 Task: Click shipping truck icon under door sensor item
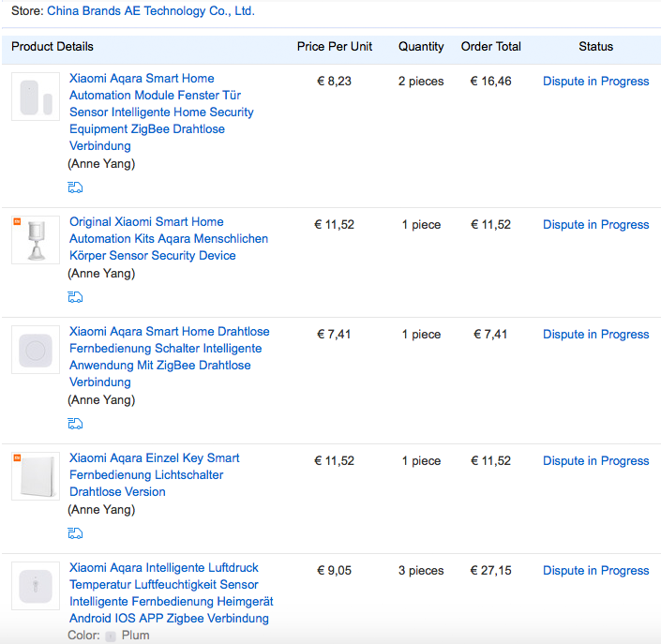(x=75, y=187)
